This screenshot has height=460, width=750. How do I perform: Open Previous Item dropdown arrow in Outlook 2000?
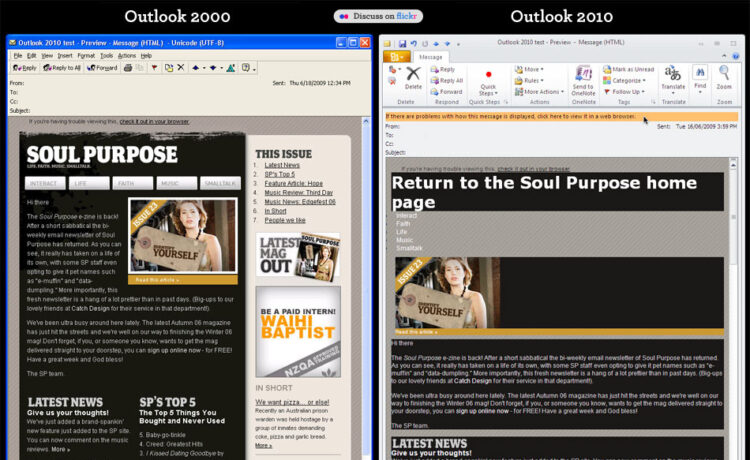204,68
